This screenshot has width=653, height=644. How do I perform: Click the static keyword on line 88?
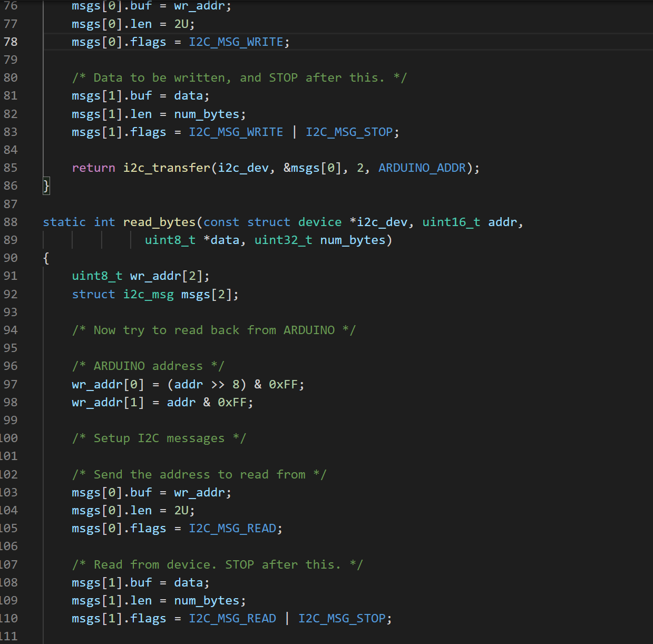tap(64, 222)
